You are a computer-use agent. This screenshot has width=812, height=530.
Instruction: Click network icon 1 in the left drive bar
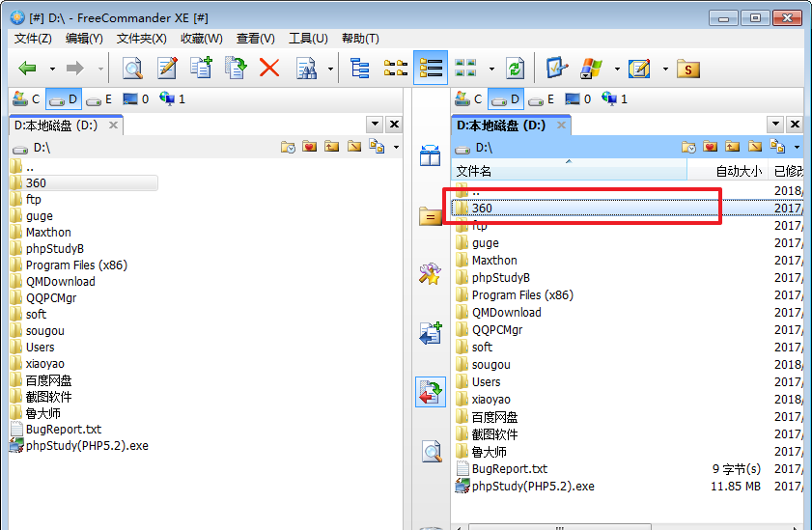[x=173, y=98]
